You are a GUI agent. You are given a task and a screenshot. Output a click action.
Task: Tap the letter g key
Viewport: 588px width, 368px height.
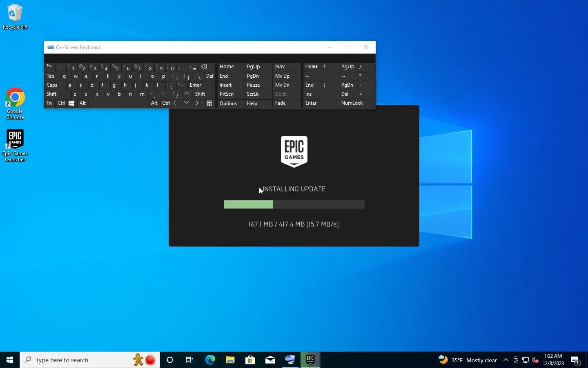(114, 85)
